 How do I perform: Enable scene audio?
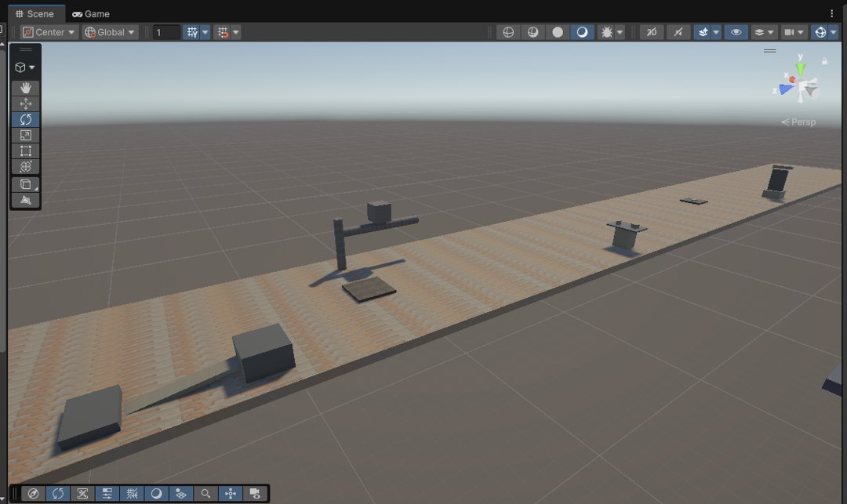678,32
